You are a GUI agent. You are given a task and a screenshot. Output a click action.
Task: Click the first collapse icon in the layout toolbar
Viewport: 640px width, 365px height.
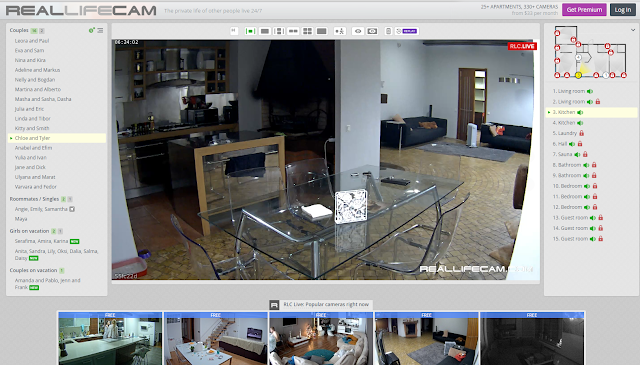[x=234, y=31]
